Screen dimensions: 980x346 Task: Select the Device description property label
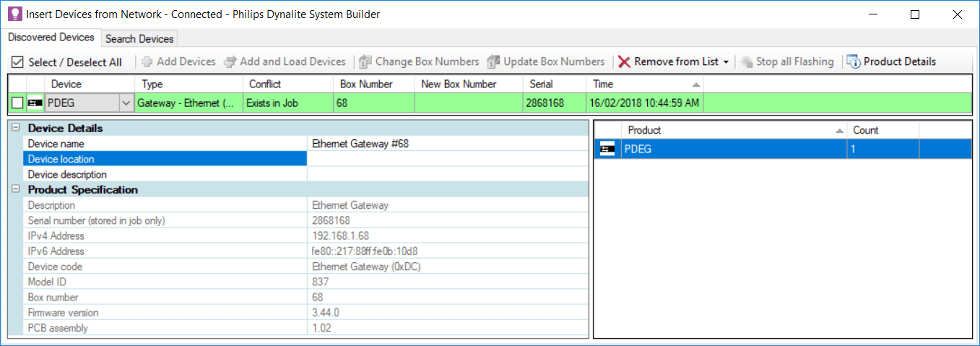[165, 174]
